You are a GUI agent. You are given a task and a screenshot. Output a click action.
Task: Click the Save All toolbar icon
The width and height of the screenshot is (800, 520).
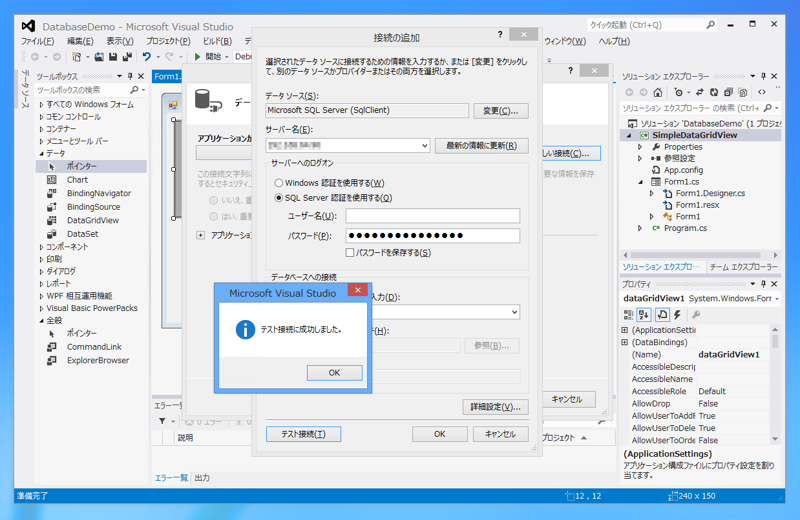[x=127, y=57]
